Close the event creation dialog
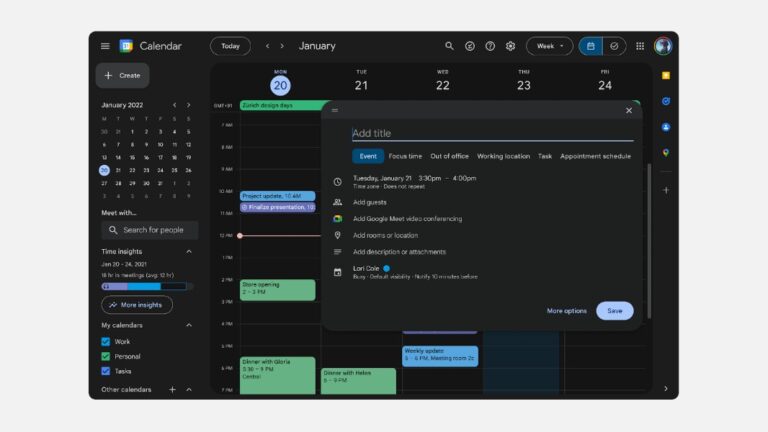The width and height of the screenshot is (768, 432). 629,110
